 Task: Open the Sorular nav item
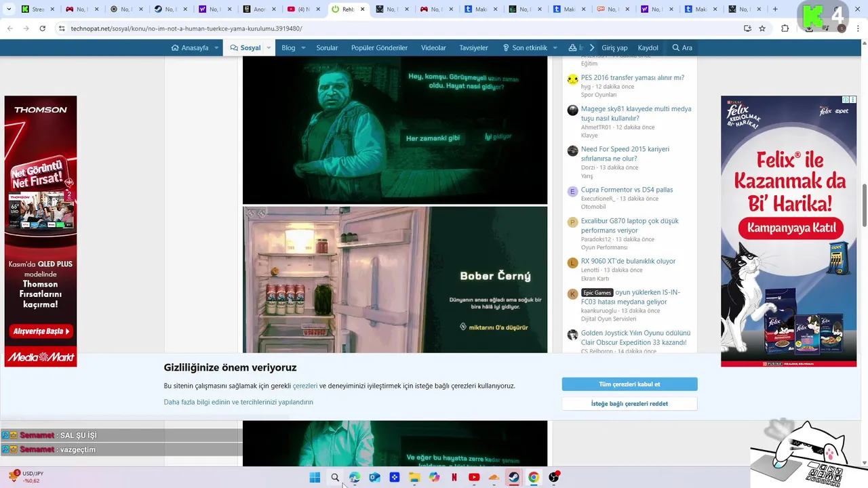point(327,48)
